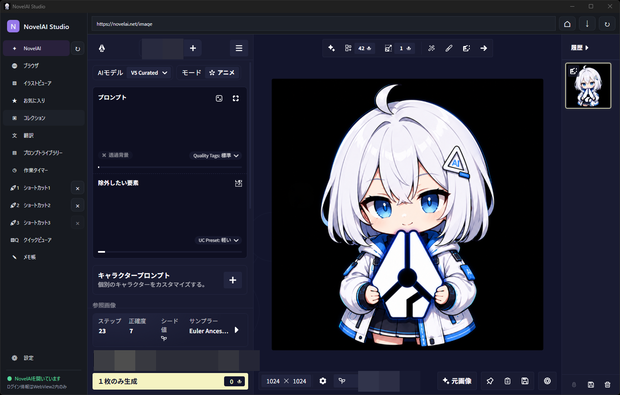Open the NovelAI item in sidebar
Image resolution: width=620 pixels, height=395 pixels.
pyautogui.click(x=36, y=48)
